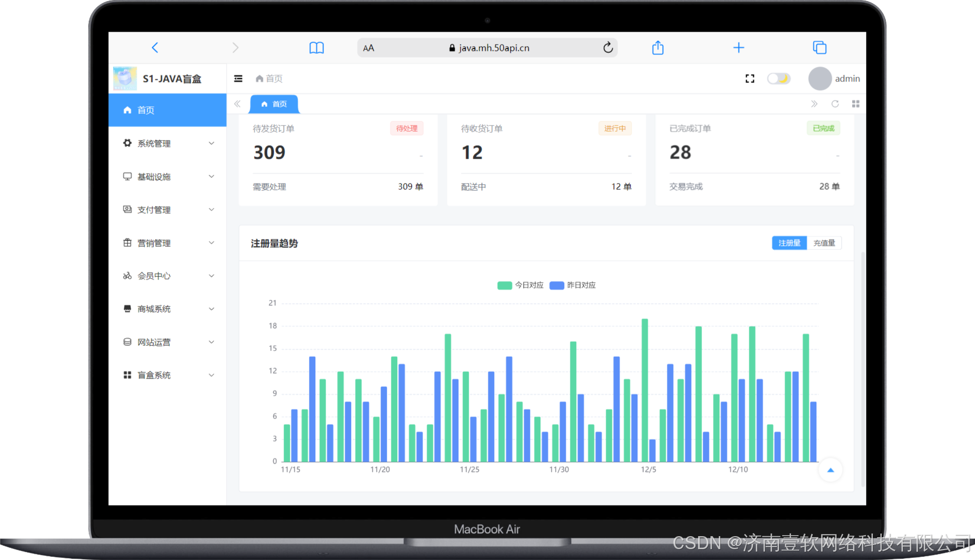Add a new tab with the plus icon
Image resolution: width=975 pixels, height=560 pixels.
(739, 48)
